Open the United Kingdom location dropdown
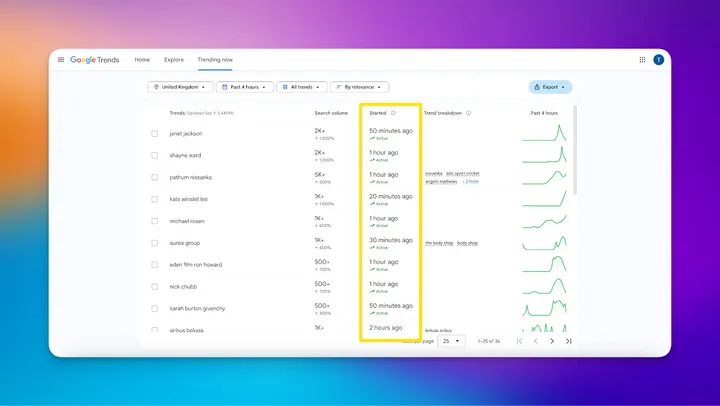Screen dimensions: 720x406 pos(180,87)
